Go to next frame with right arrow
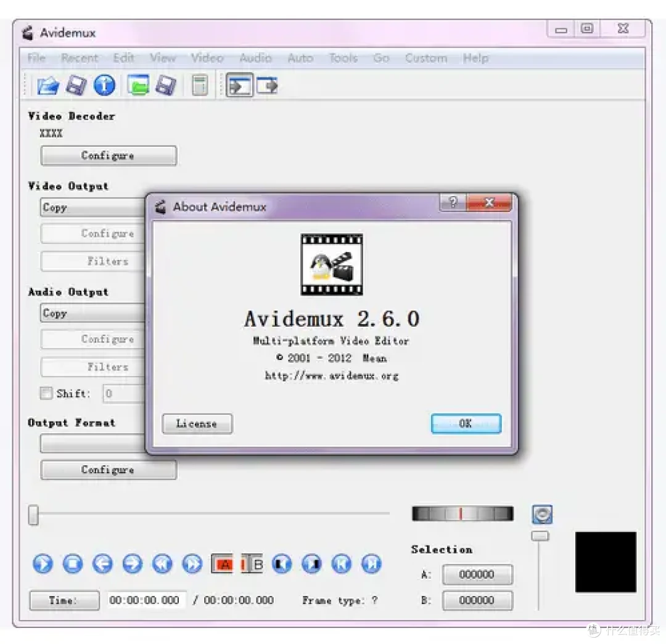This screenshot has width=666, height=644. (x=133, y=564)
